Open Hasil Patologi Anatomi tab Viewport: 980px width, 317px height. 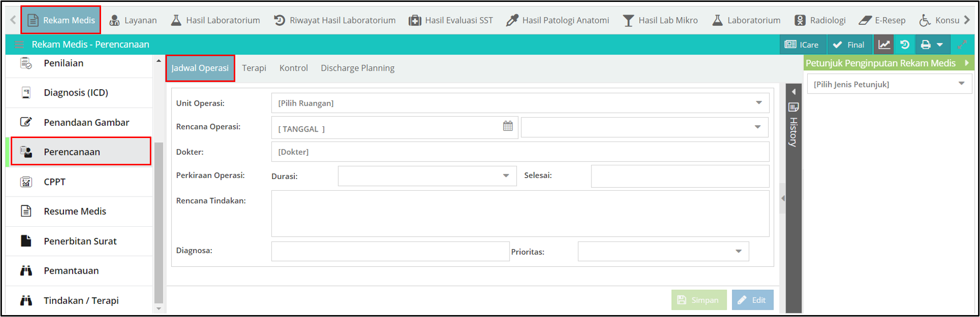click(558, 20)
